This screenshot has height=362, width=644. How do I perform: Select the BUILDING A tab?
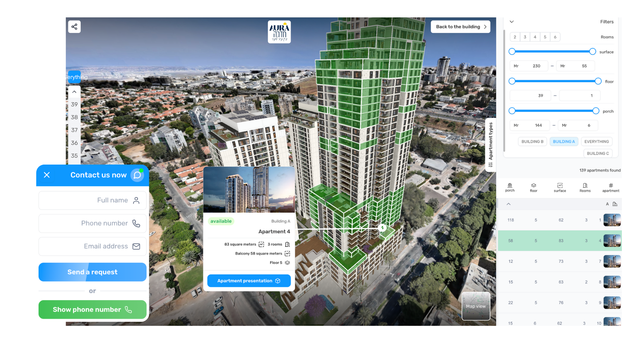pos(564,141)
